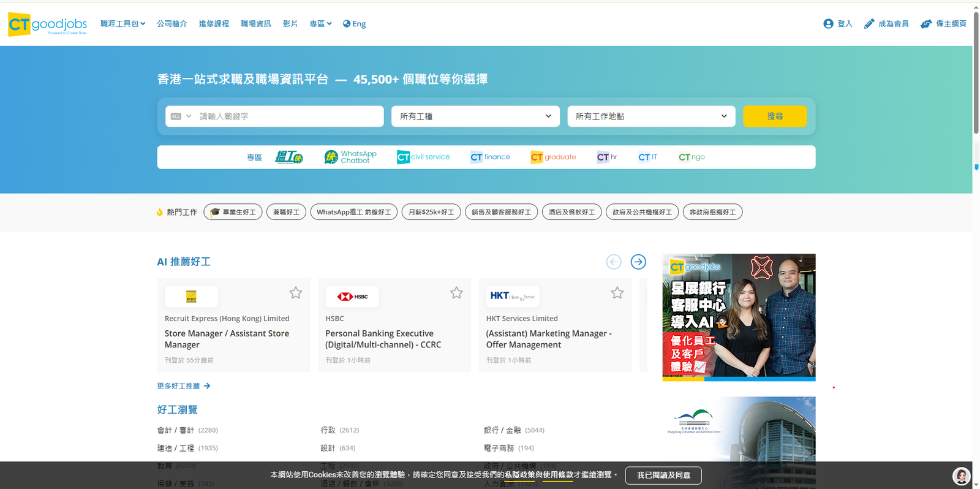Open the chat assistant avatar icon
Image resolution: width=980 pixels, height=489 pixels.
961,476
